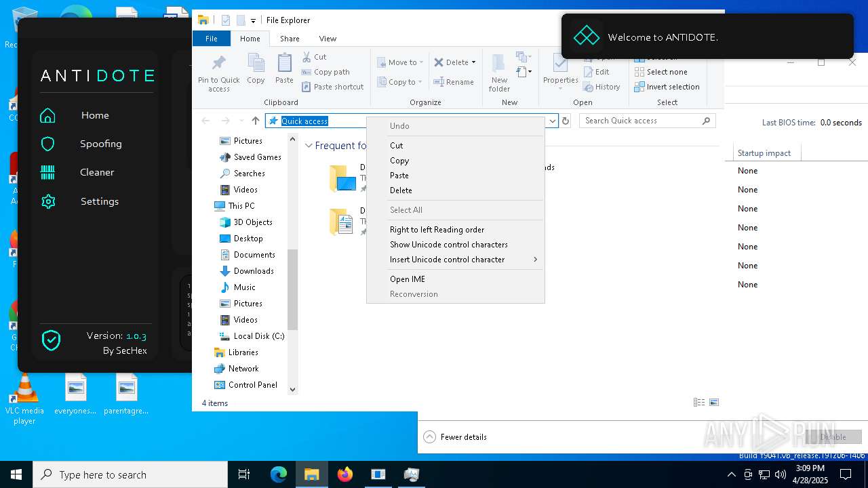Image resolution: width=868 pixels, height=488 pixels.
Task: Click Select none in the ribbon
Action: click(660, 72)
